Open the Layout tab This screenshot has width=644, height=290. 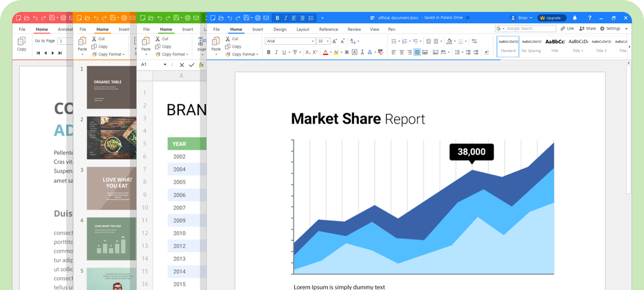point(303,30)
